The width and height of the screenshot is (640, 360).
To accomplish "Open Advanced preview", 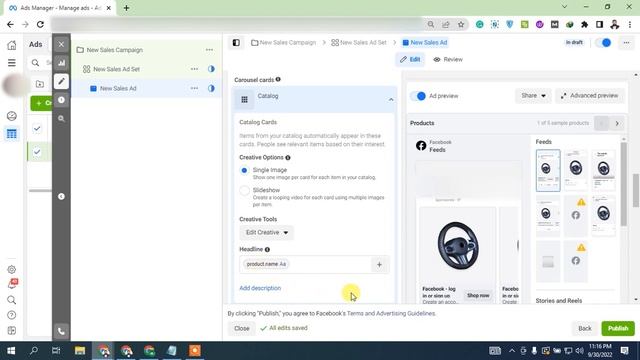I will pyautogui.click(x=589, y=96).
